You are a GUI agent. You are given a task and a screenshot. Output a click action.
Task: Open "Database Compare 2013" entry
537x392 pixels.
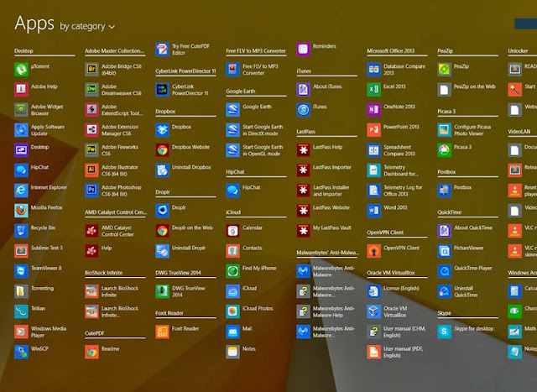(397, 69)
